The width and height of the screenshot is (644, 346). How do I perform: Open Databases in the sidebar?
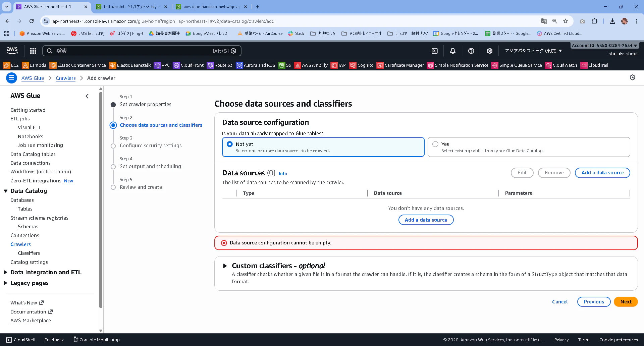tap(22, 200)
